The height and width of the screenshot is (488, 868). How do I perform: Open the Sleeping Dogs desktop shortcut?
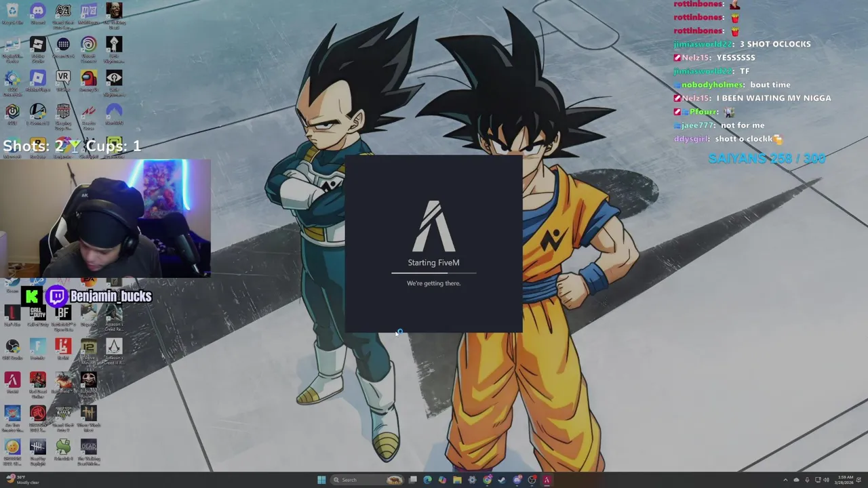click(63, 115)
